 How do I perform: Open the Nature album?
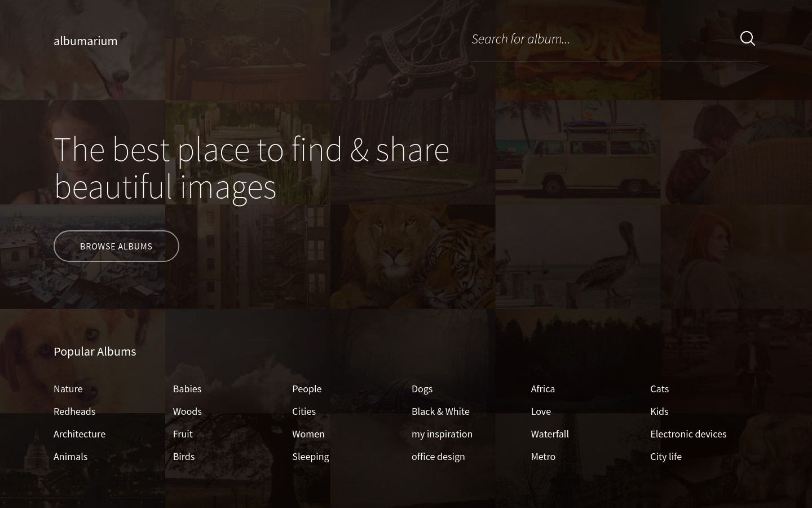[68, 389]
